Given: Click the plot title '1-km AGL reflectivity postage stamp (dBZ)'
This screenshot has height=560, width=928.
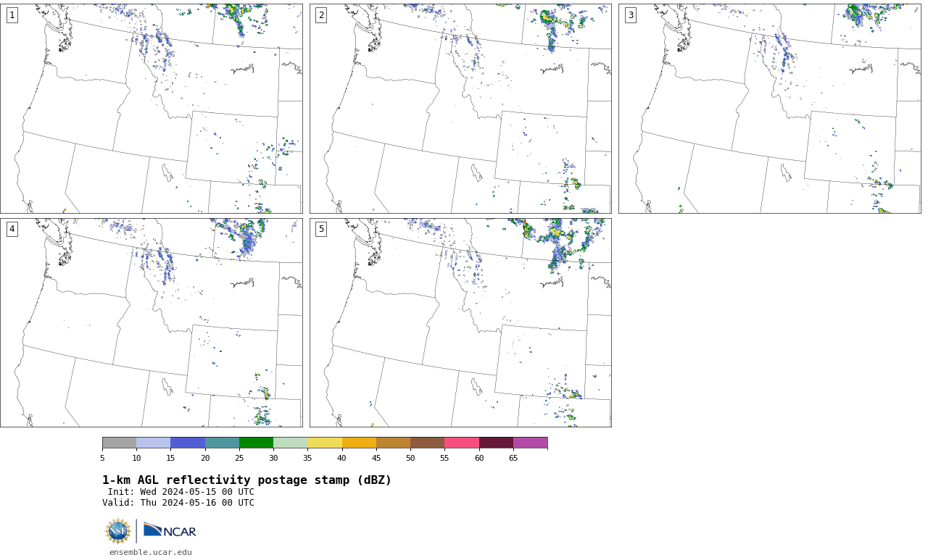Looking at the screenshot, I should (x=246, y=480).
